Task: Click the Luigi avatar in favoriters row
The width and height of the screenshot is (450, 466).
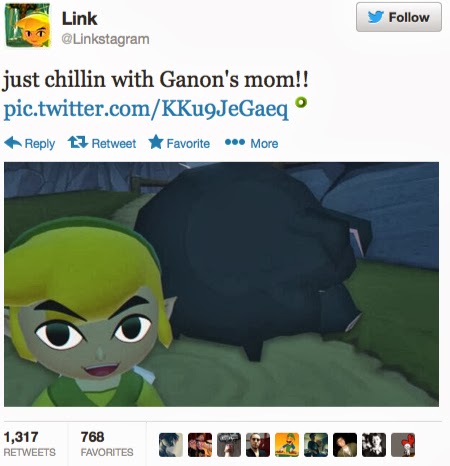Action: click(287, 445)
